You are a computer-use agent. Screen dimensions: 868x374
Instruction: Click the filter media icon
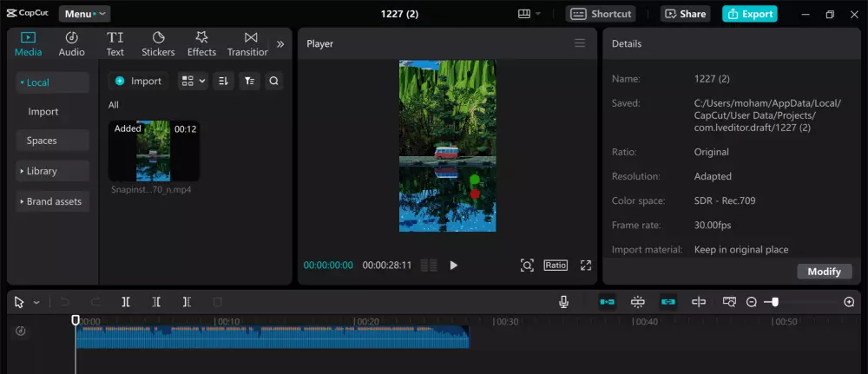250,81
